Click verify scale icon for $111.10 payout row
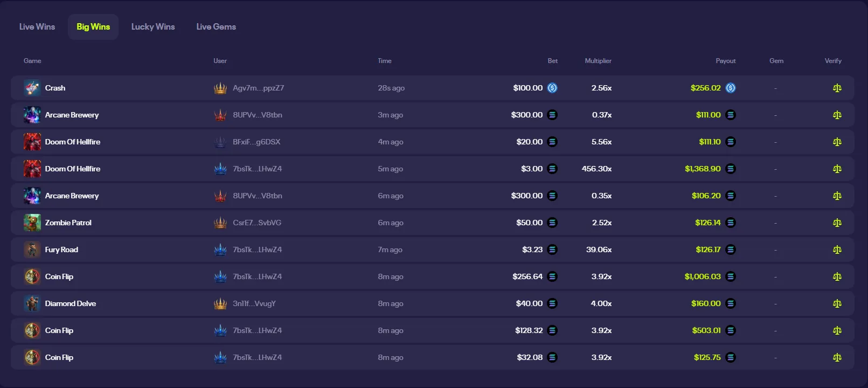 point(837,142)
